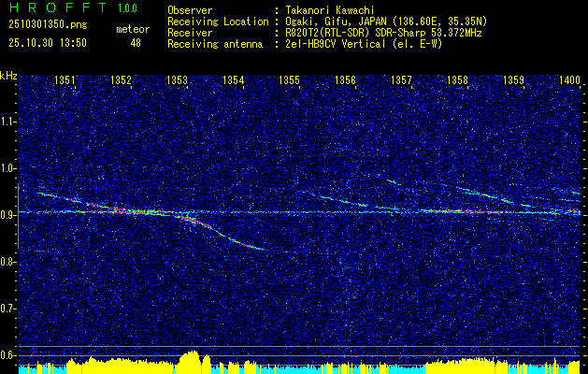588x374 pixels.
Task: Click the 0.7 kHz axis label
Action: click(7, 309)
